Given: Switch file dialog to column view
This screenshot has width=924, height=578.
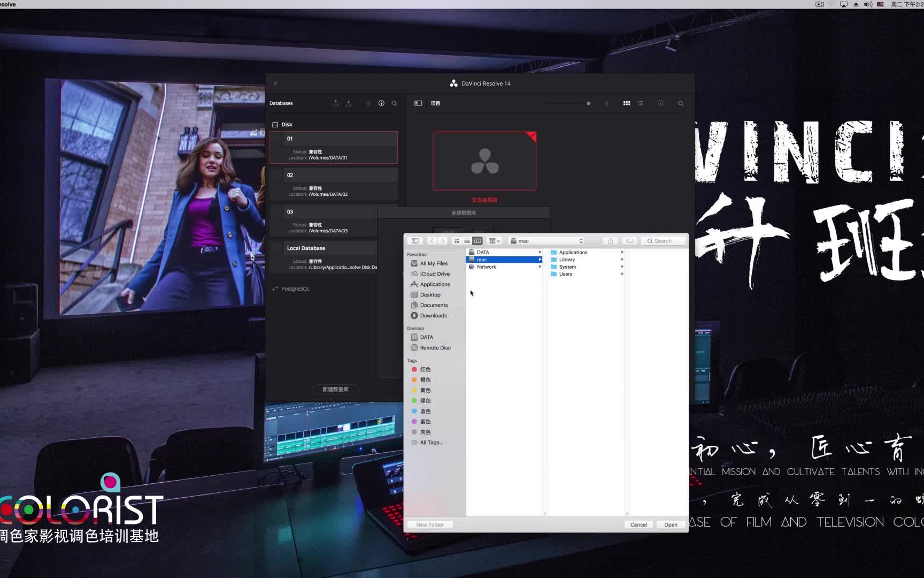Looking at the screenshot, I should (478, 241).
